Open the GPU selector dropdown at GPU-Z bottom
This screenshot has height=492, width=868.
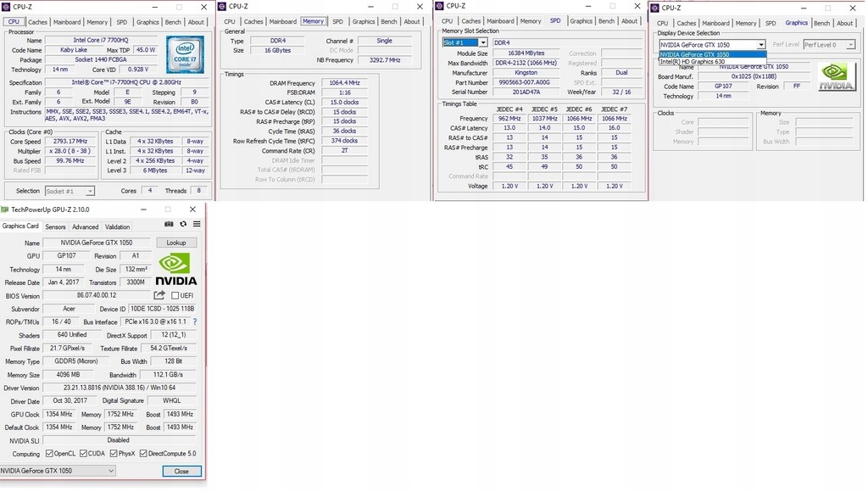(57, 471)
